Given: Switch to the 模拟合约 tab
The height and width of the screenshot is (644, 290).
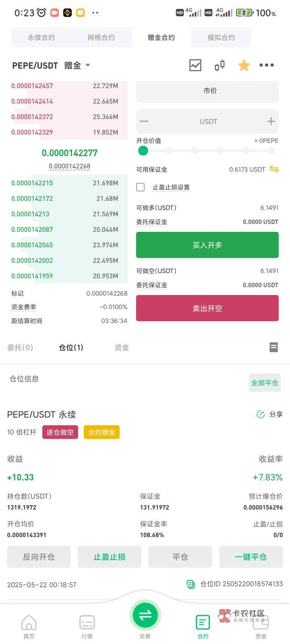Looking at the screenshot, I should click(x=221, y=37).
